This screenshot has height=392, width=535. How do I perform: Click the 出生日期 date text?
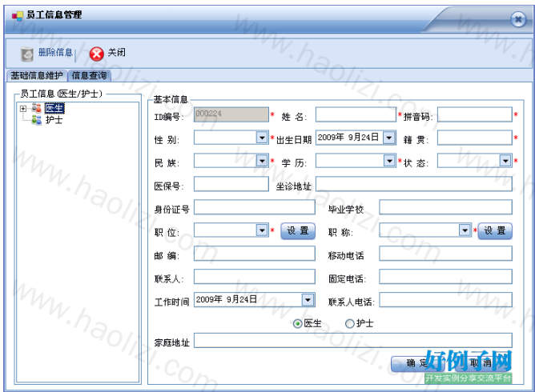coord(348,138)
